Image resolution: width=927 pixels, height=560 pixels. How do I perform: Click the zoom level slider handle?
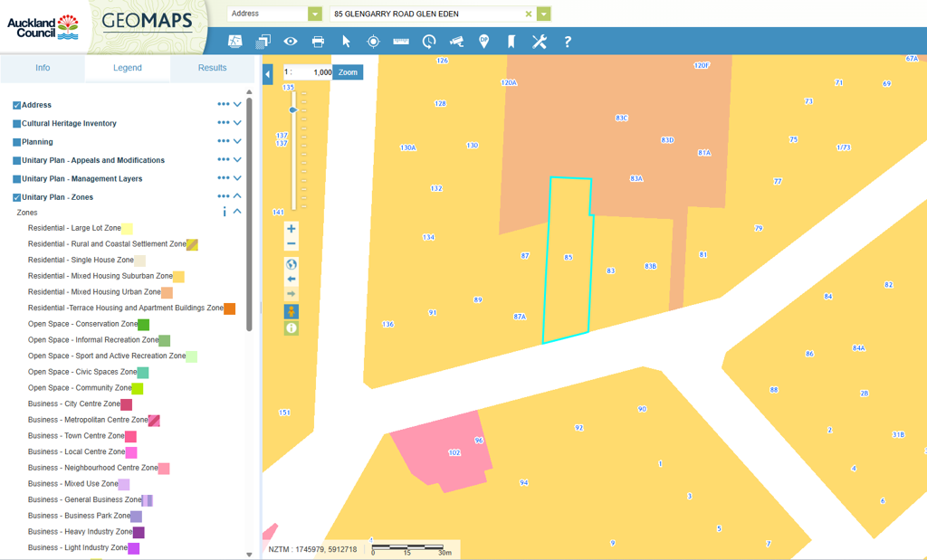(x=292, y=109)
